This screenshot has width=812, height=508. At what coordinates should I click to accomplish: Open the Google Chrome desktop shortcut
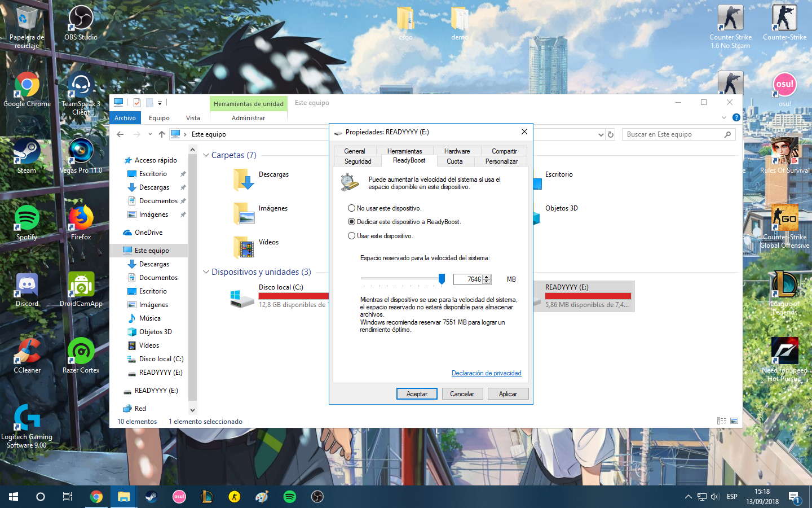27,89
